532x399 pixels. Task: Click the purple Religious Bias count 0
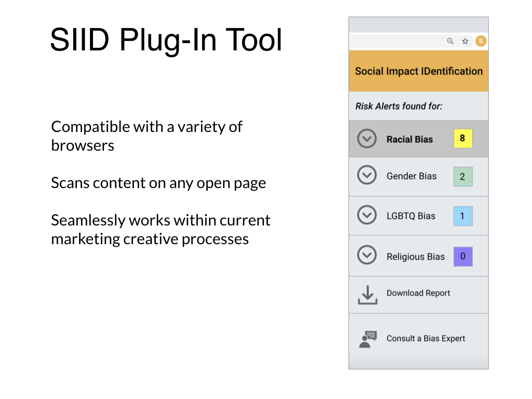pyautogui.click(x=463, y=257)
